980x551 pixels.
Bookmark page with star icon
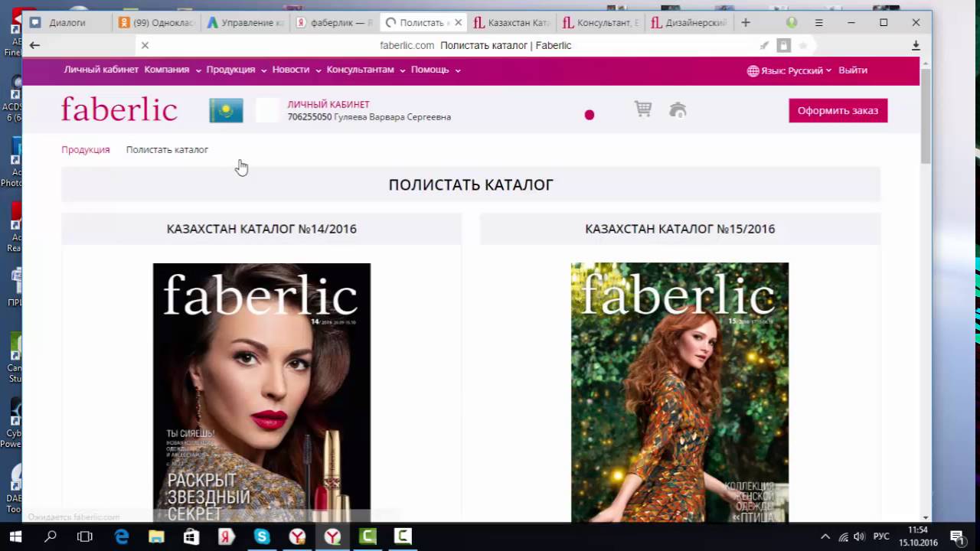[803, 45]
